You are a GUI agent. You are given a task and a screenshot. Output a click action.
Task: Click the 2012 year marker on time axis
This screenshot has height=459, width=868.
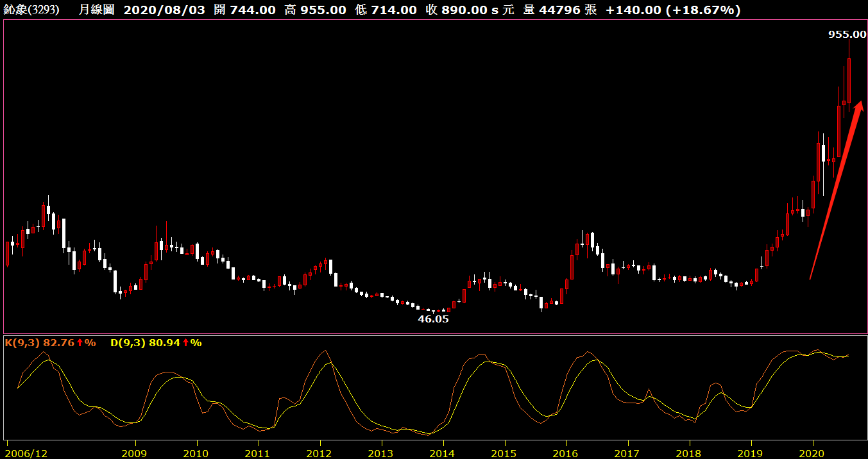click(319, 453)
